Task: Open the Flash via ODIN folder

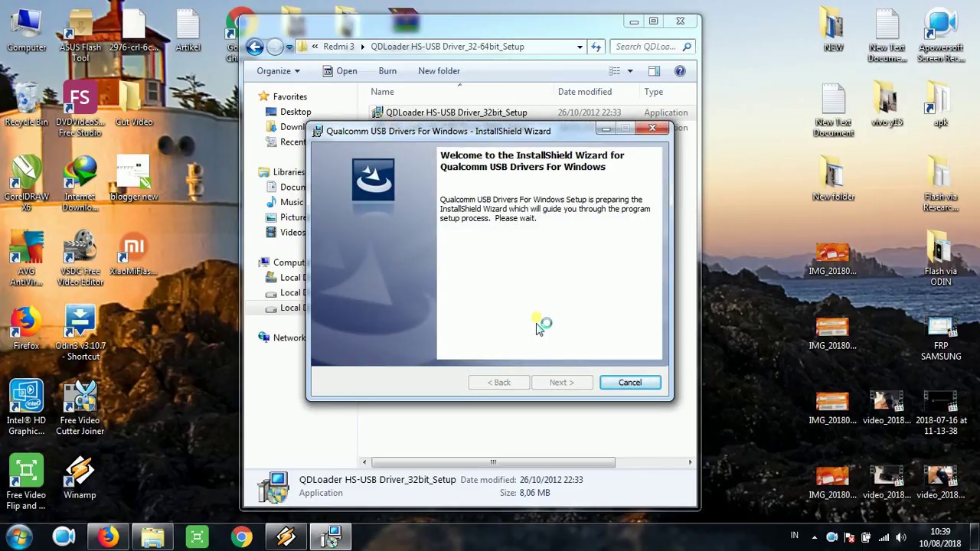Action: (x=940, y=259)
